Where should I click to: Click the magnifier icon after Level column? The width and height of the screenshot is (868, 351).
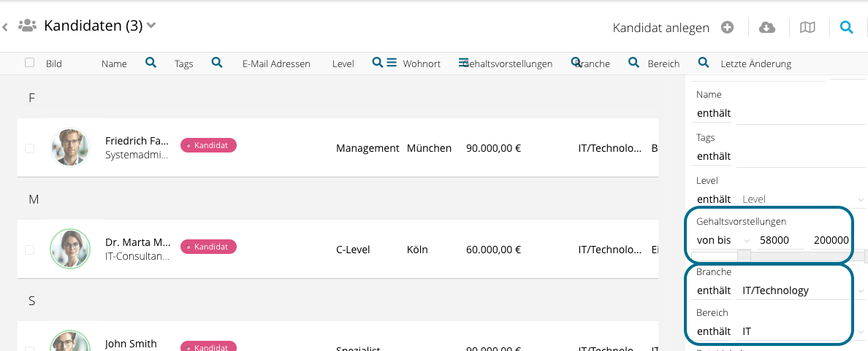click(378, 63)
